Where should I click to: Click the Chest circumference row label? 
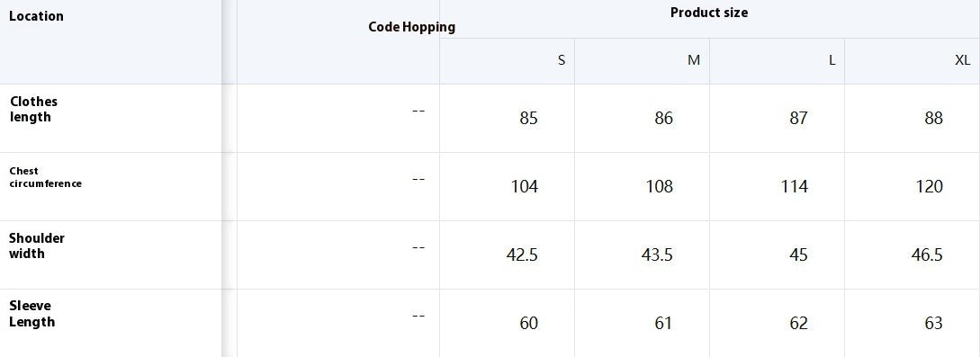45,177
